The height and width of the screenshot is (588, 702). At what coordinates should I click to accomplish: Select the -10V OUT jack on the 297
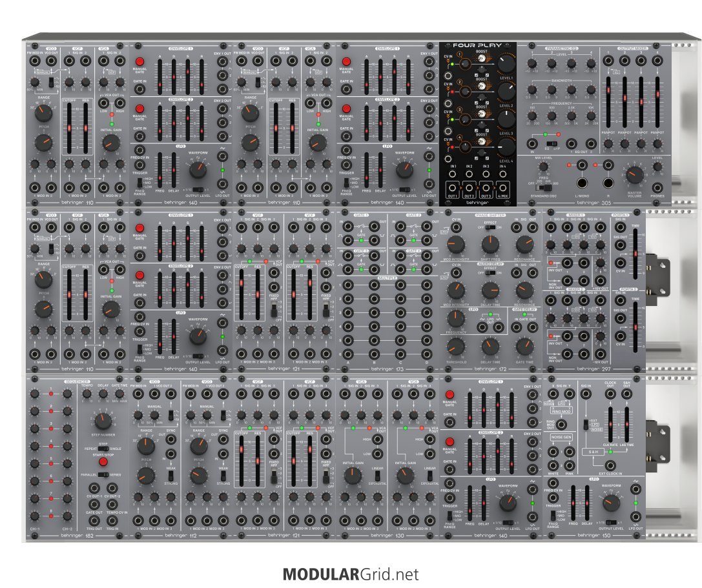pos(601,354)
